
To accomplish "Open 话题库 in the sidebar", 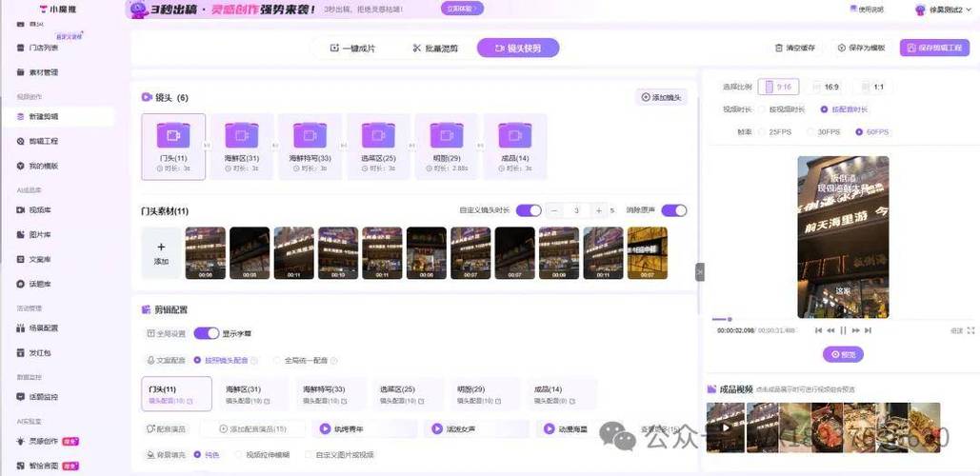I will (x=33, y=285).
